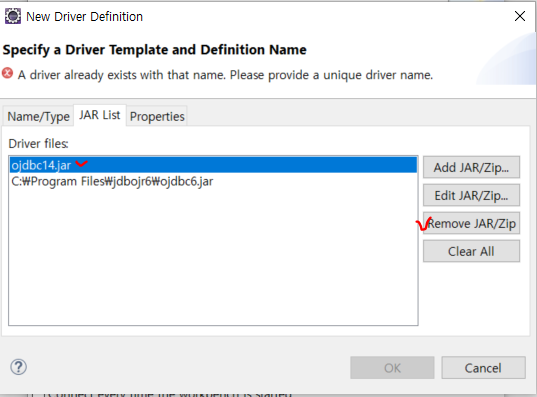Cancel the driver definition dialog

pos(483,368)
